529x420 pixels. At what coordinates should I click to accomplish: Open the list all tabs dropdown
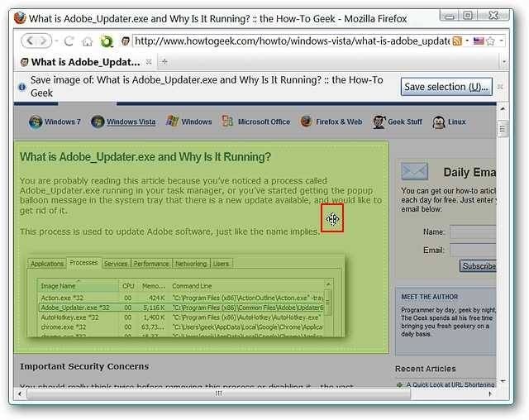tap(504, 62)
